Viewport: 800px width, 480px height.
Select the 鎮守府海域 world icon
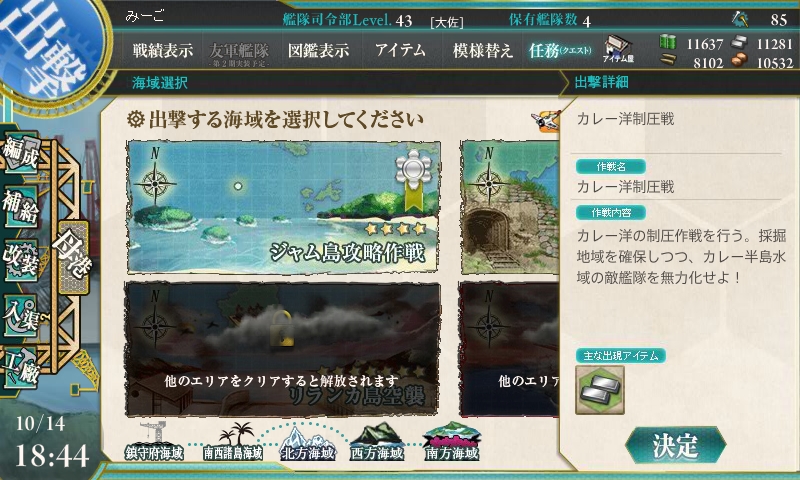pos(154,441)
